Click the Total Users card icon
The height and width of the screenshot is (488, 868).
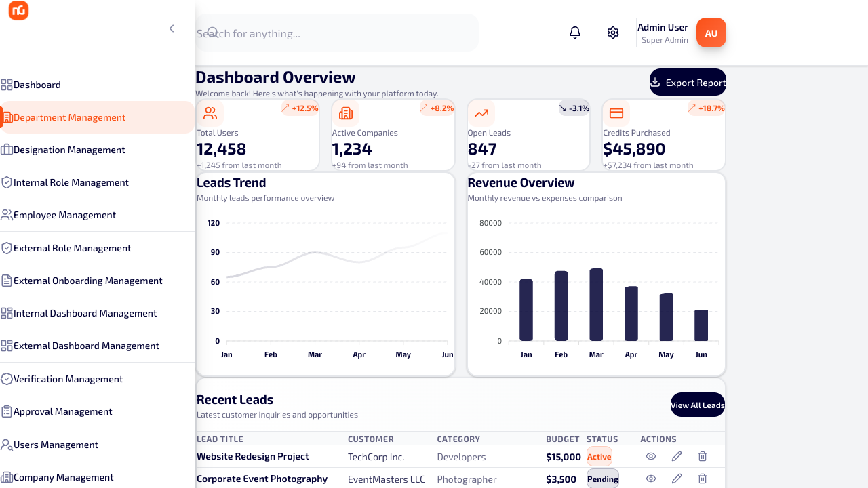(210, 113)
